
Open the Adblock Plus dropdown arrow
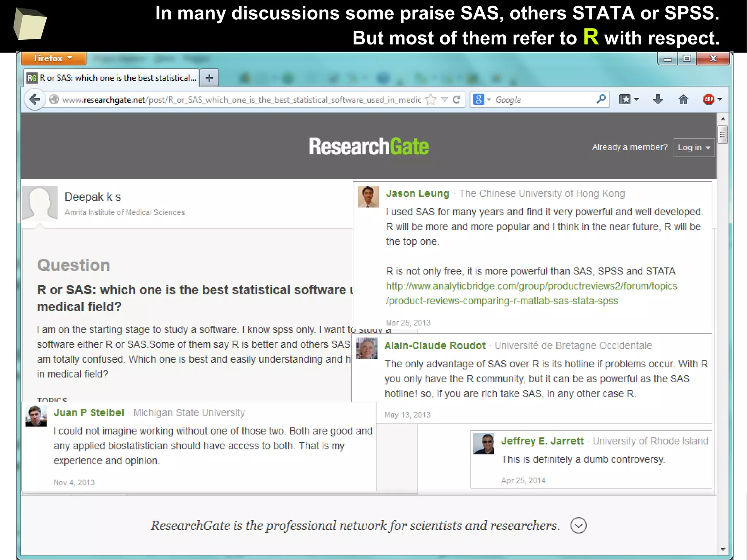click(x=719, y=99)
